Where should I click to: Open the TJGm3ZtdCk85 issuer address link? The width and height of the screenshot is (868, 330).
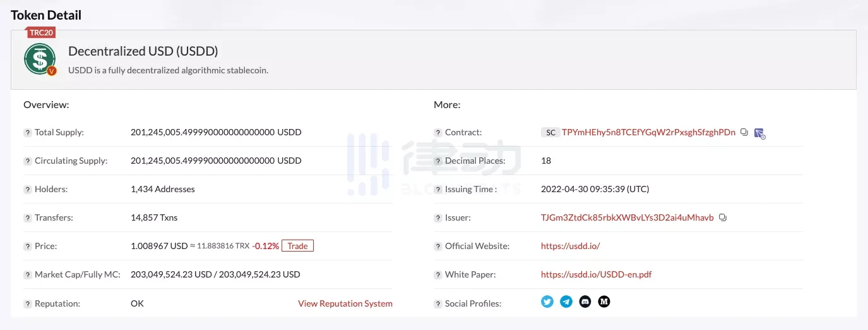pyautogui.click(x=627, y=217)
